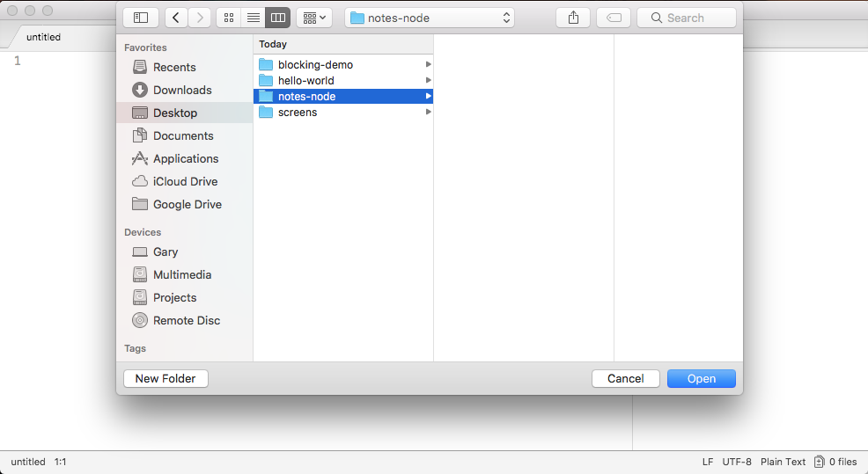Open the notes-node path popup menu

pos(430,18)
